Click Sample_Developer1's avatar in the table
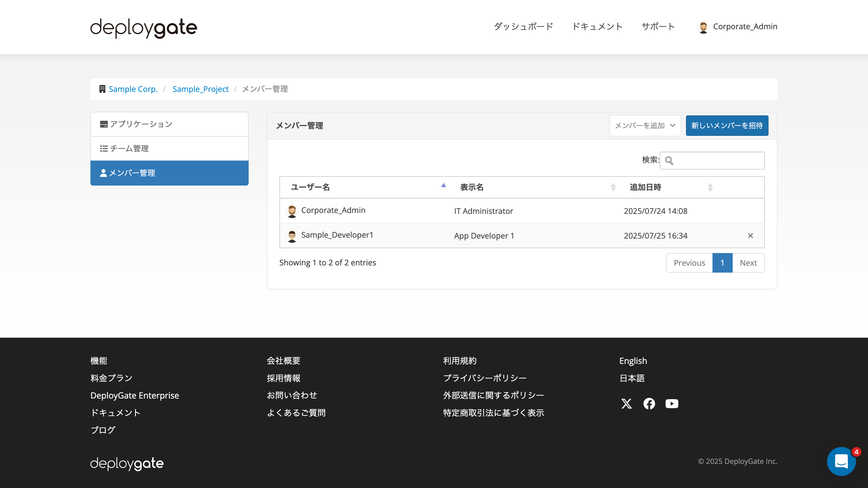 coord(292,235)
